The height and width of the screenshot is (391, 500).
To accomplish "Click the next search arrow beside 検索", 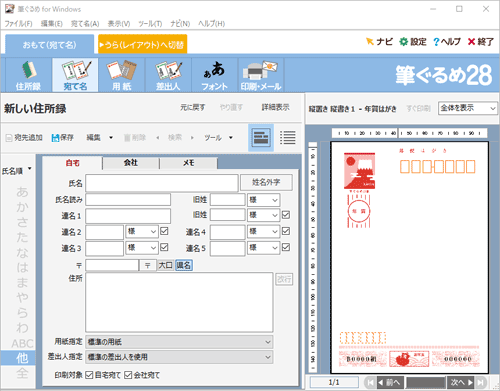I will click(192, 138).
